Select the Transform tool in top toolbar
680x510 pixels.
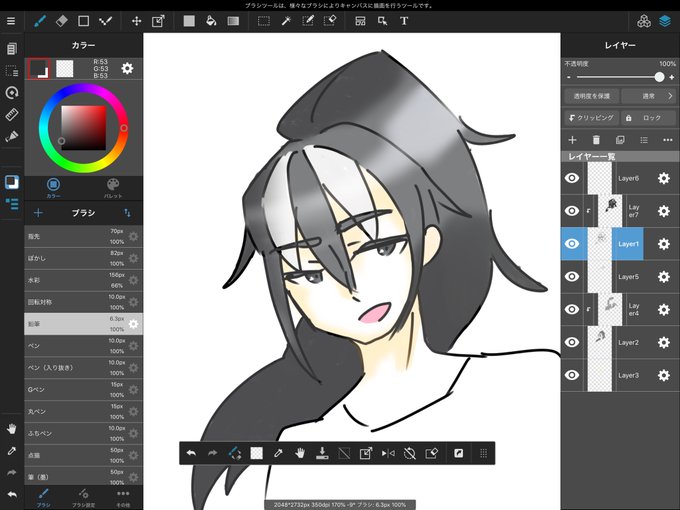pos(158,21)
